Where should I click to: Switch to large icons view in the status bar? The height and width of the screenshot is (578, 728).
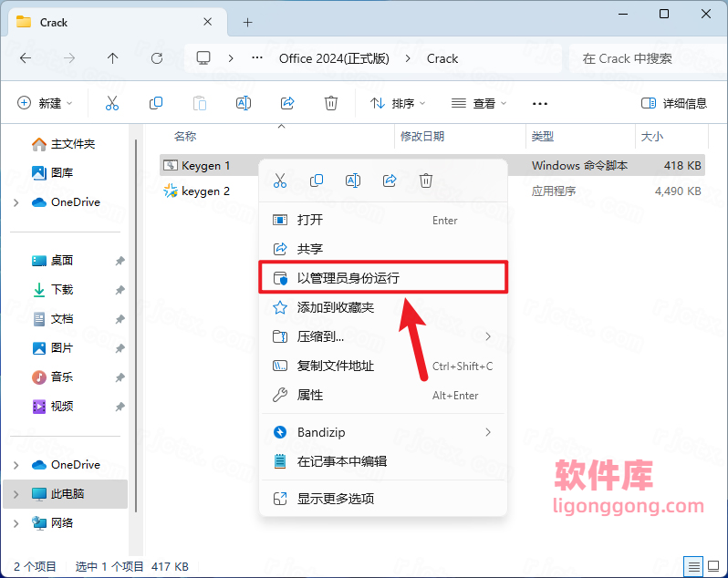click(x=713, y=566)
